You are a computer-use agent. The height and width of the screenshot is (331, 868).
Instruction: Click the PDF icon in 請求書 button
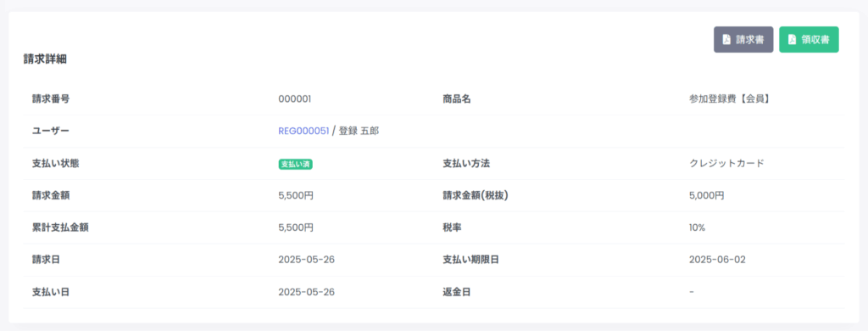pos(726,40)
